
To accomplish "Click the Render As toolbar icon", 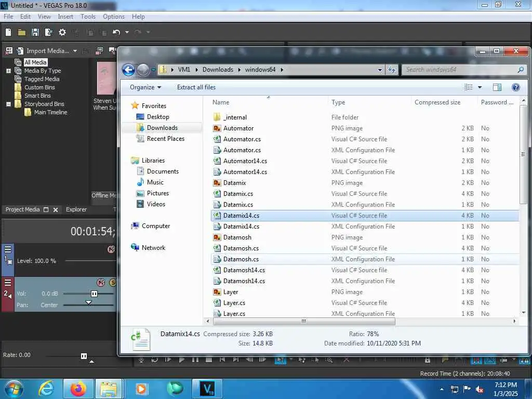I will 48,32.
